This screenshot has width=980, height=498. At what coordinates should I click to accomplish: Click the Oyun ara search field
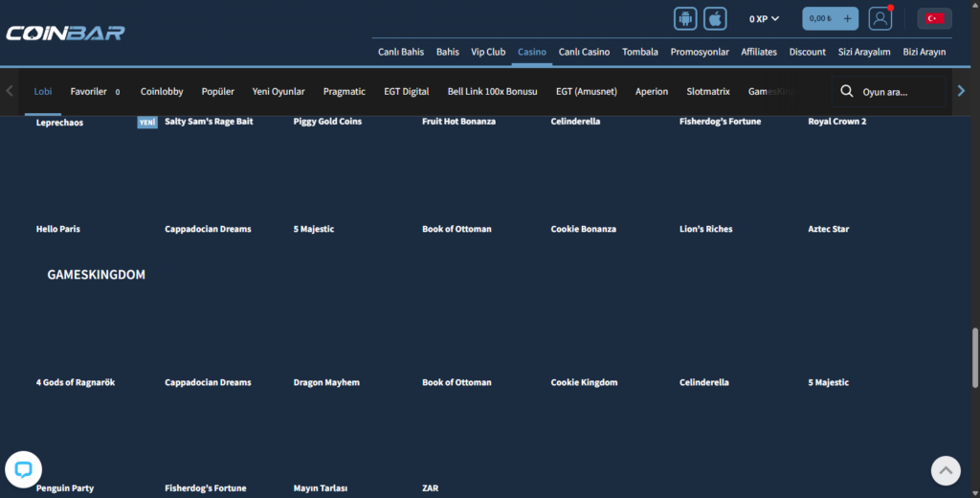pos(900,92)
